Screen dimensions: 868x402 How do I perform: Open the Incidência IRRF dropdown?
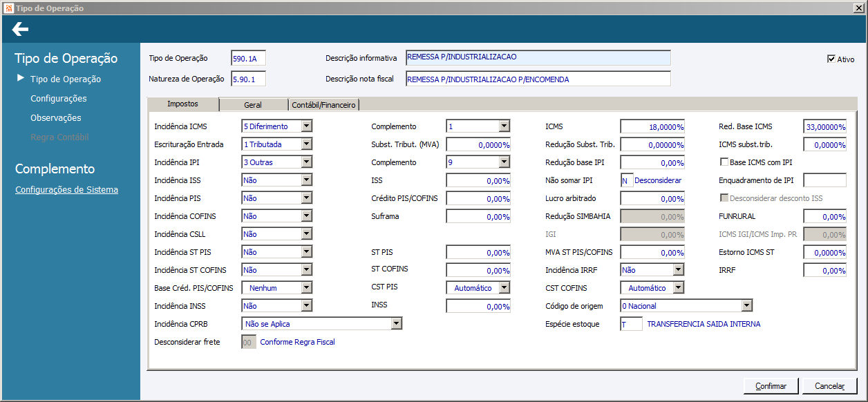coord(678,270)
